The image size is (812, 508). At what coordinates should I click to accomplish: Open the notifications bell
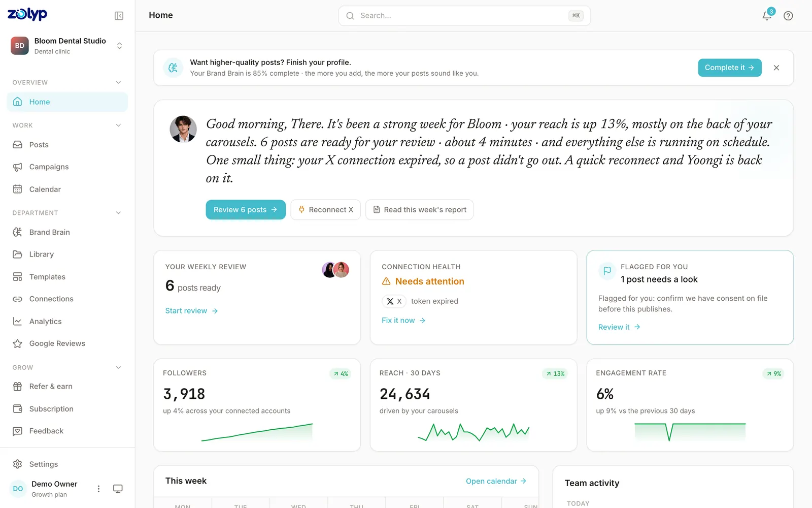pyautogui.click(x=767, y=16)
